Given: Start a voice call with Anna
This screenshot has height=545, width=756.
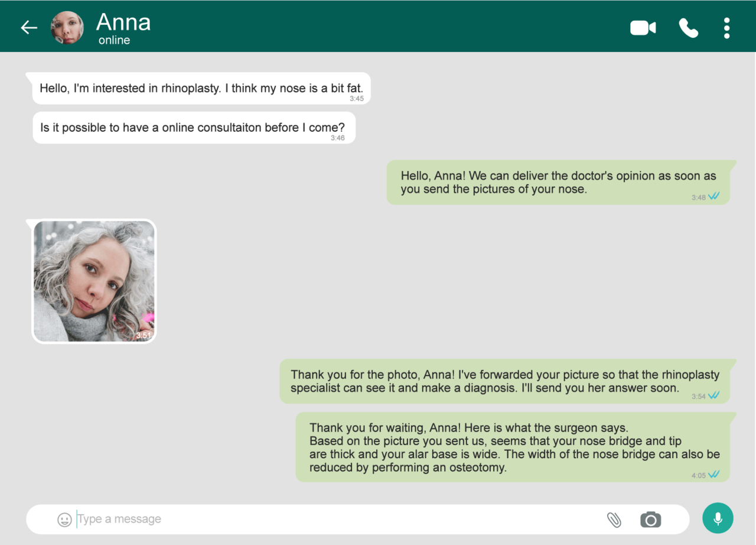Looking at the screenshot, I should tap(689, 28).
